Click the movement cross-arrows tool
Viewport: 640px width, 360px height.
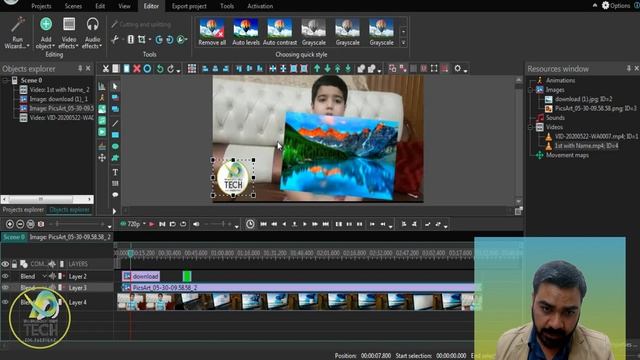[102, 158]
